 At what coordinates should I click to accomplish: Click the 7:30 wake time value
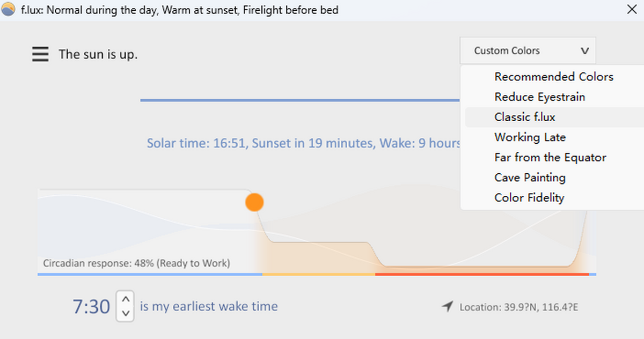(91, 307)
